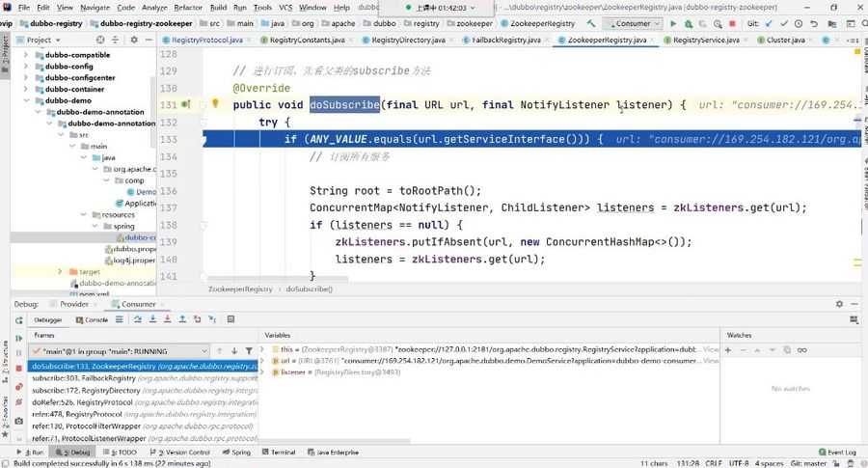Click the locate/scroll from source icon in Project panel
The width and height of the screenshot is (868, 468).
coord(100,40)
